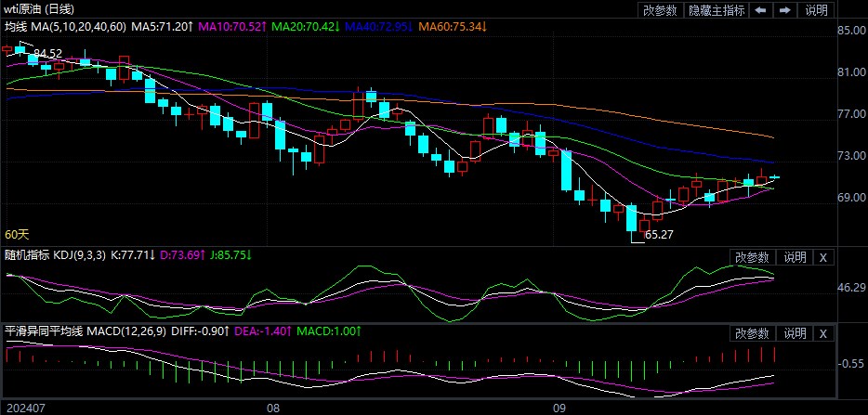Click the MA60:75.34 orange legend value
This screenshot has width=868, height=415.
tap(452, 27)
